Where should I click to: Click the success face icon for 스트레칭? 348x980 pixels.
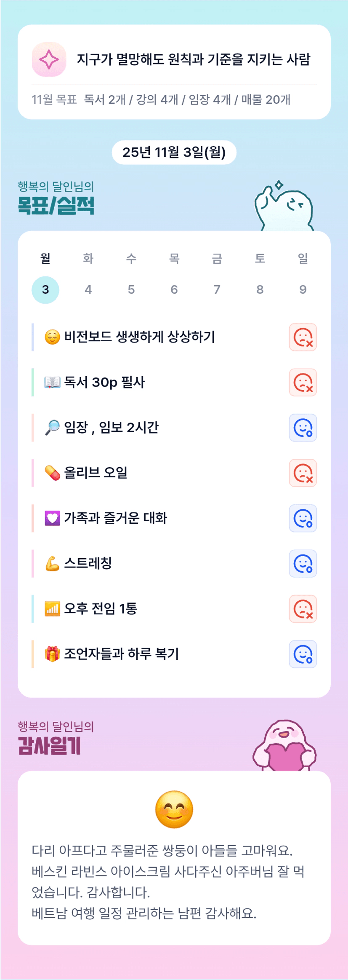tap(303, 564)
